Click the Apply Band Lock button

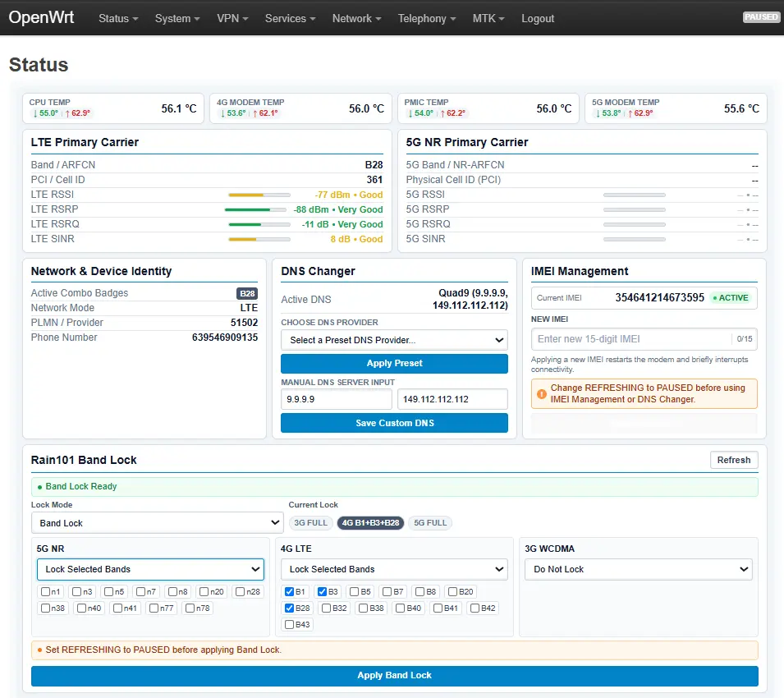[395, 676]
